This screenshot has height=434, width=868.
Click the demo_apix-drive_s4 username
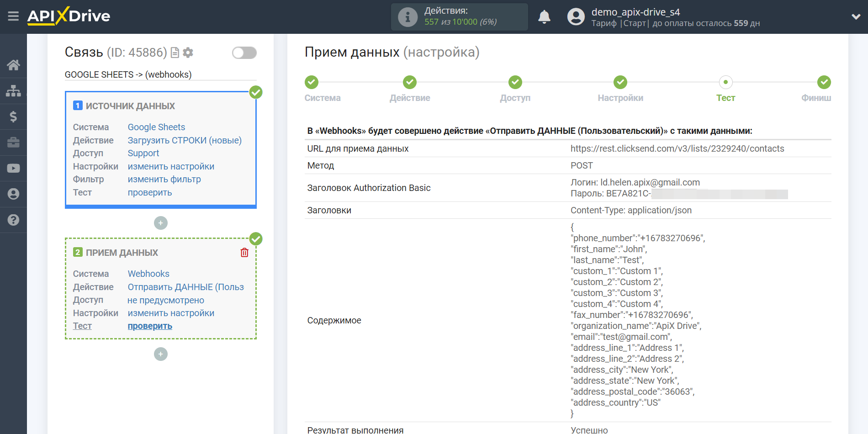635,12
